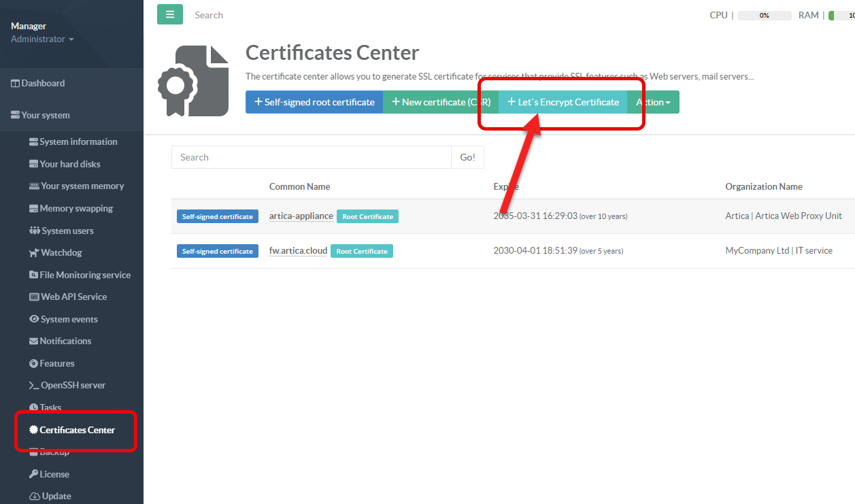Open the OpenSSH server settings
This screenshot has width=855, height=504.
coord(73,385)
